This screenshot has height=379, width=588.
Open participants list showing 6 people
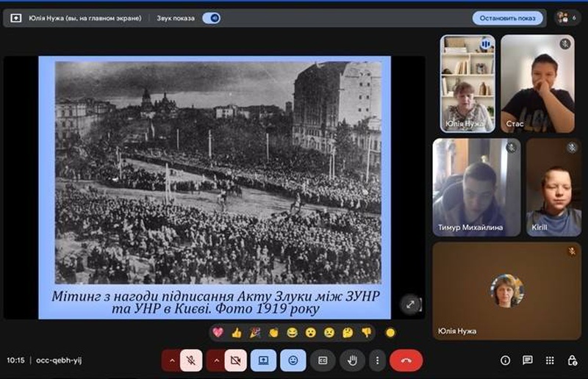point(567,18)
